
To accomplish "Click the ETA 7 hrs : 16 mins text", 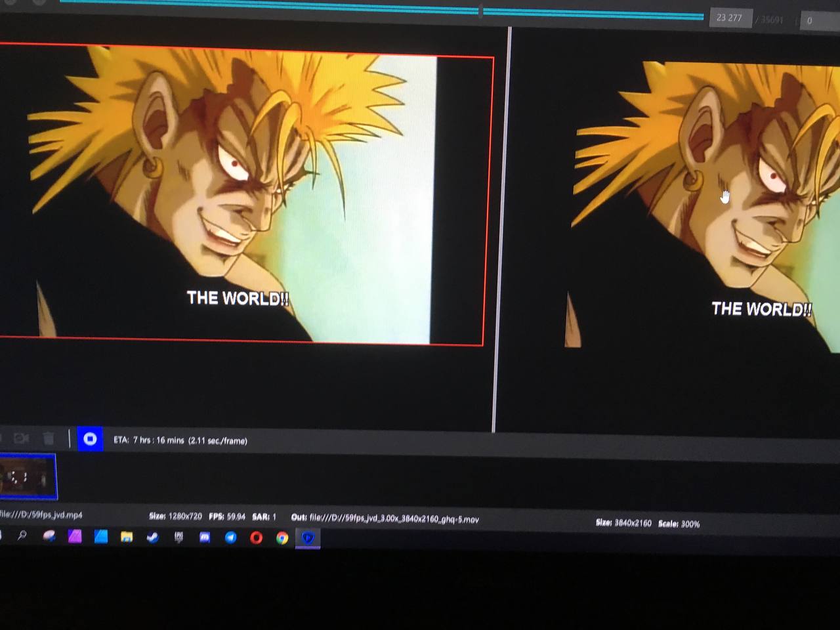I will (x=180, y=440).
